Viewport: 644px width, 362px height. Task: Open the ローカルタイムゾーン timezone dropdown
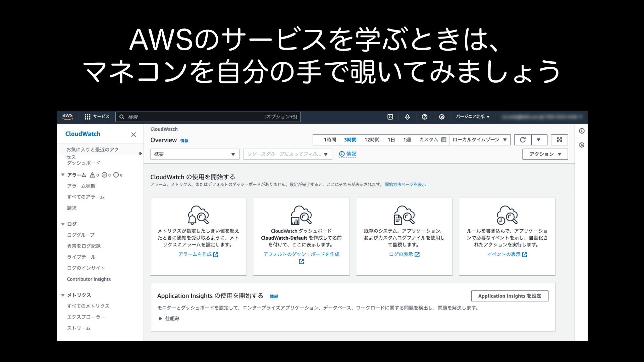(480, 140)
